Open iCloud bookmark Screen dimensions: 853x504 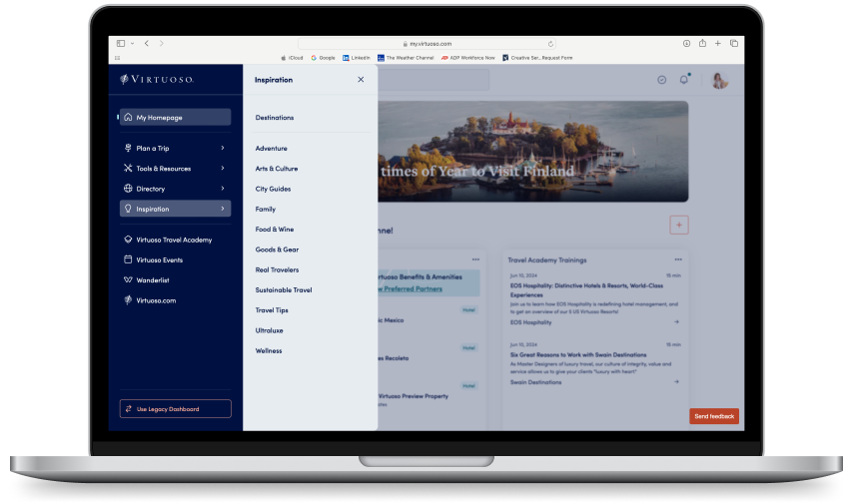(292, 58)
